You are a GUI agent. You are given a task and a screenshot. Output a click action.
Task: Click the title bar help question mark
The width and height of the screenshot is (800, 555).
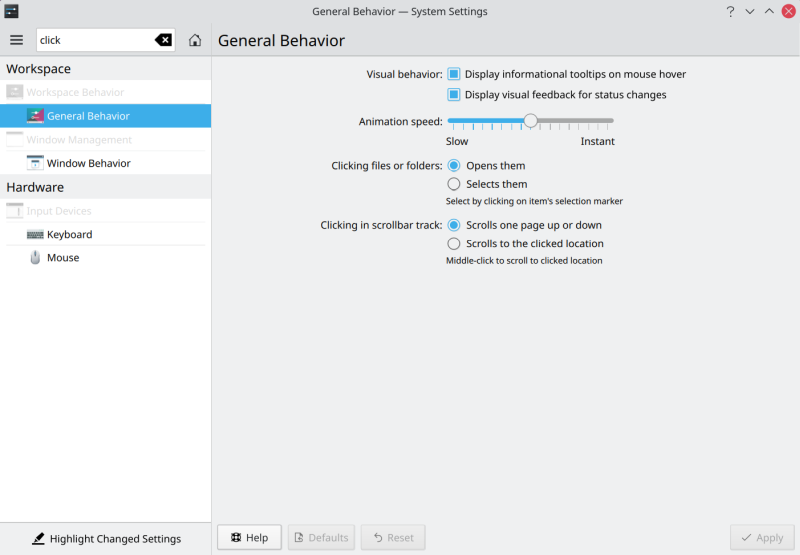pos(730,11)
